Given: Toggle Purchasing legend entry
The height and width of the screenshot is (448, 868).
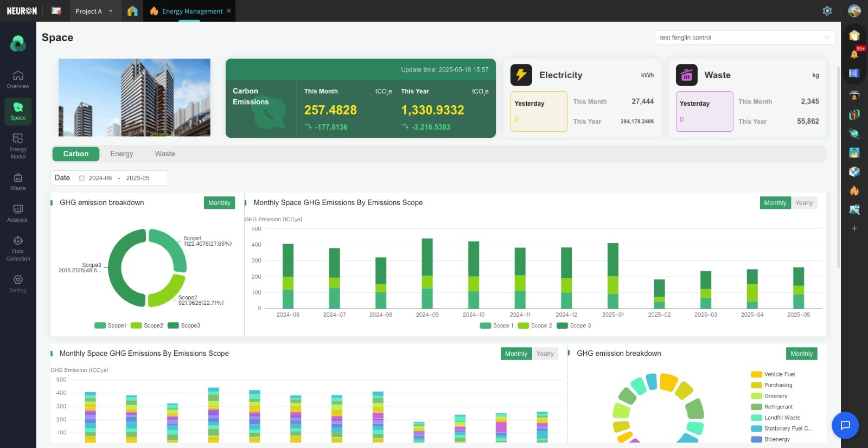Looking at the screenshot, I should [772, 385].
